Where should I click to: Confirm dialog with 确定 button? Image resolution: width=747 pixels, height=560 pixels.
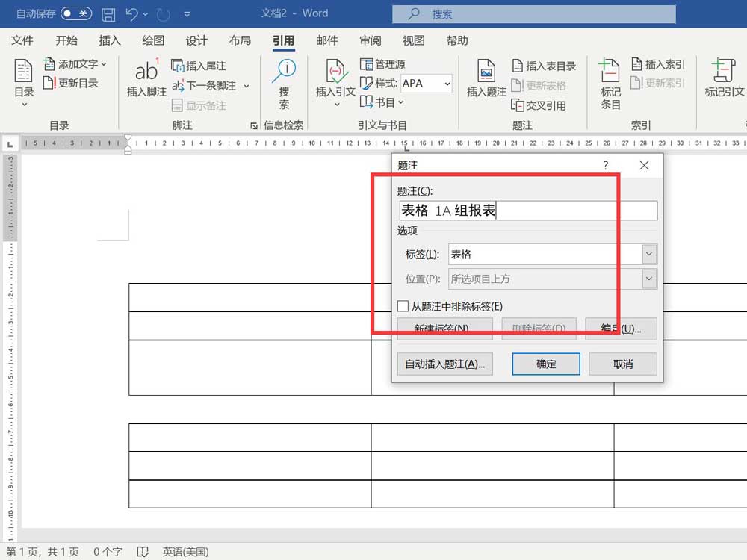(546, 364)
